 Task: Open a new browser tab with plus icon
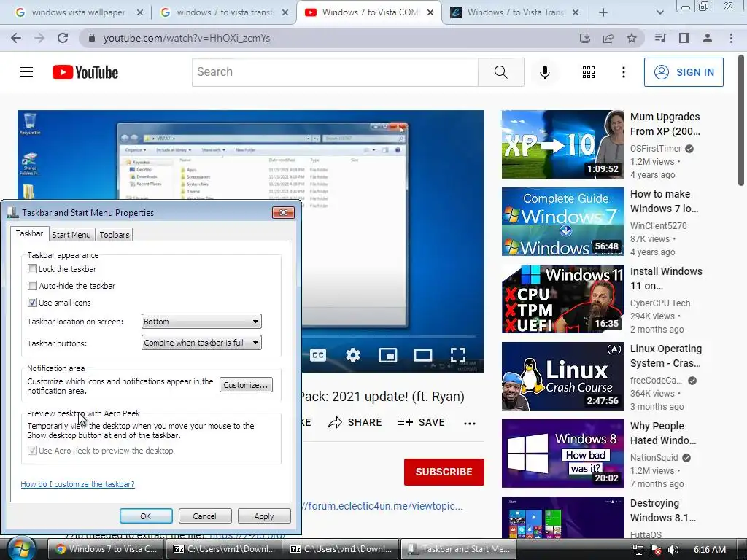tap(603, 12)
